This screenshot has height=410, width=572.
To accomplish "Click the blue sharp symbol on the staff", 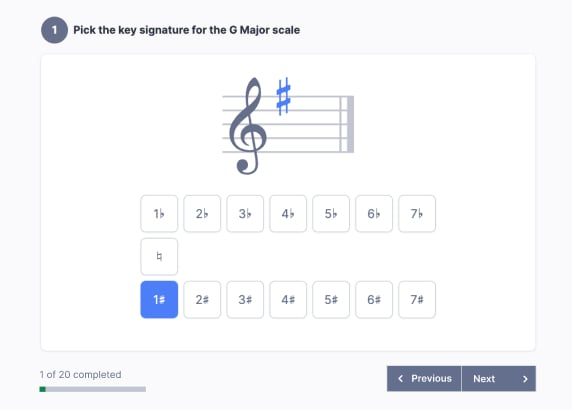I will 283,96.
